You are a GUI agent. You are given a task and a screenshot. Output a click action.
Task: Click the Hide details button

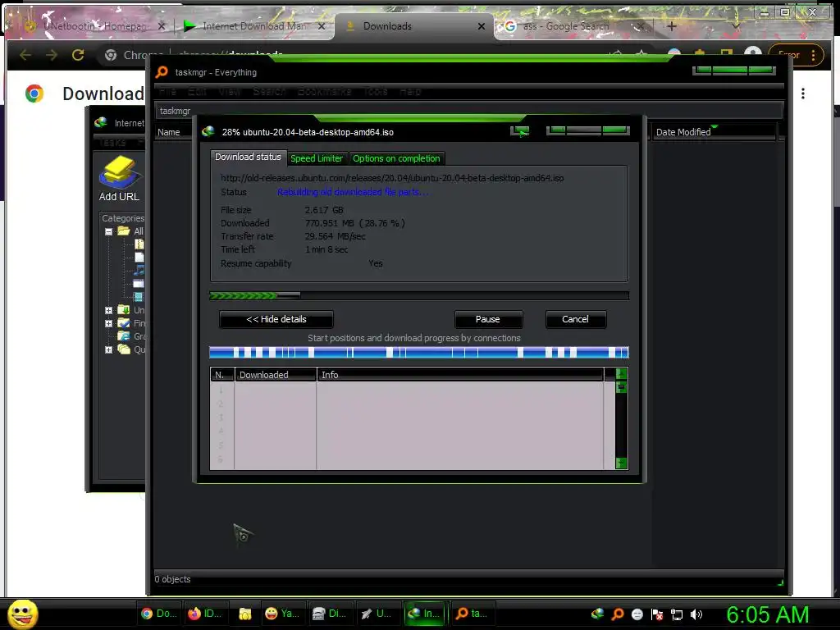(276, 319)
